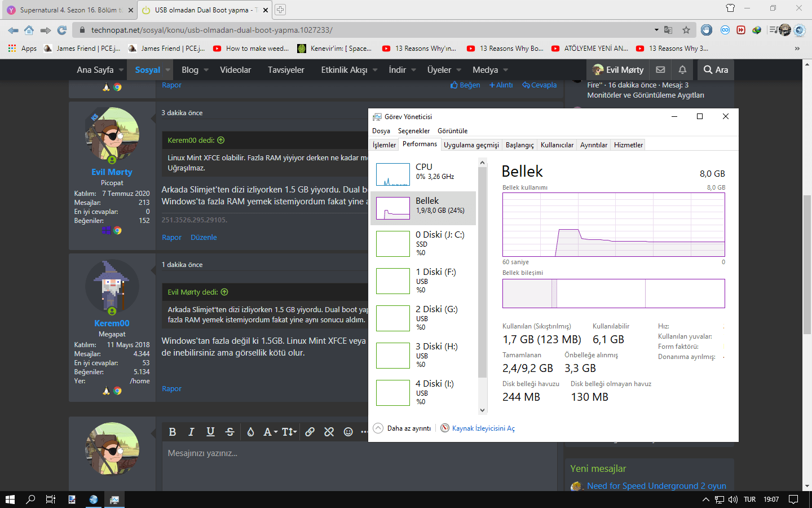
Task: Expand the Üyeler menu arrow
Action: click(x=458, y=70)
